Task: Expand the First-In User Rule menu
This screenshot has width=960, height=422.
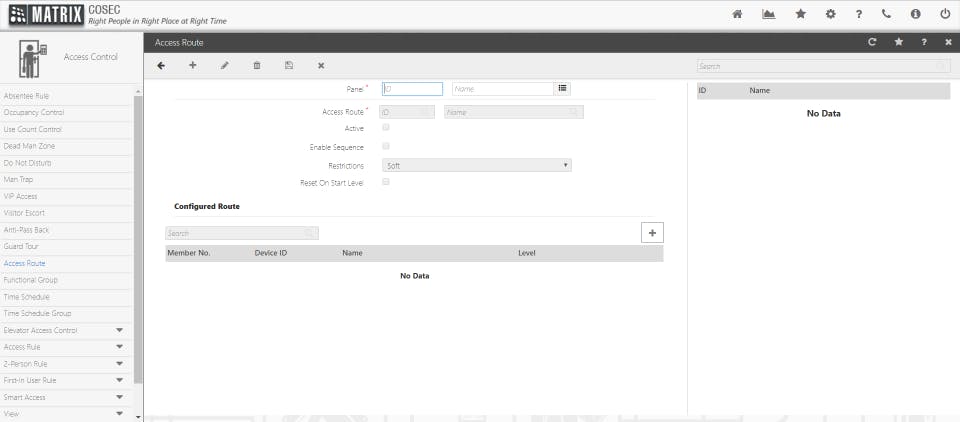Action: pos(119,380)
